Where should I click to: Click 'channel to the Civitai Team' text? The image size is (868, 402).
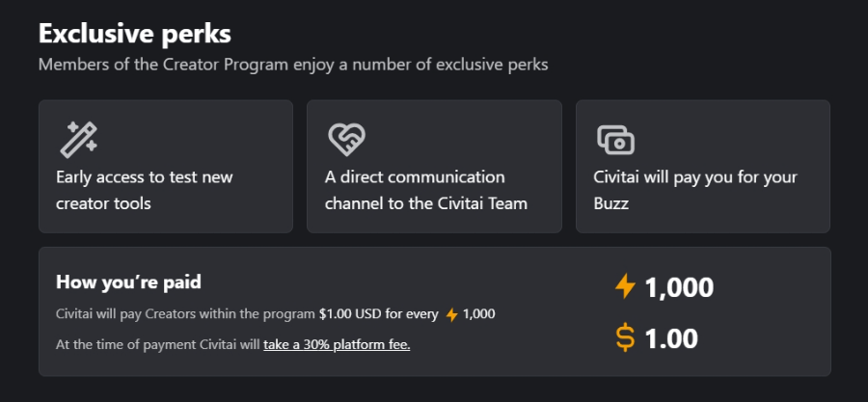426,203
